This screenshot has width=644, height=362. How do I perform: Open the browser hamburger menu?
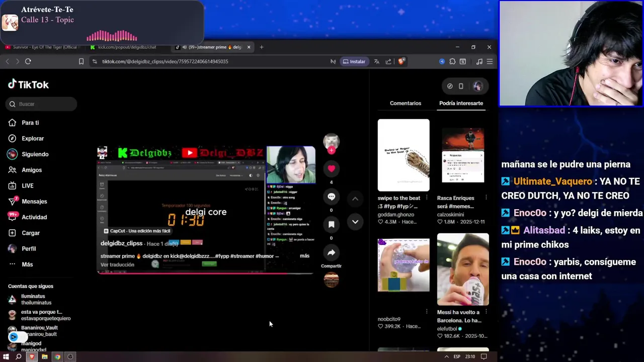click(x=489, y=61)
